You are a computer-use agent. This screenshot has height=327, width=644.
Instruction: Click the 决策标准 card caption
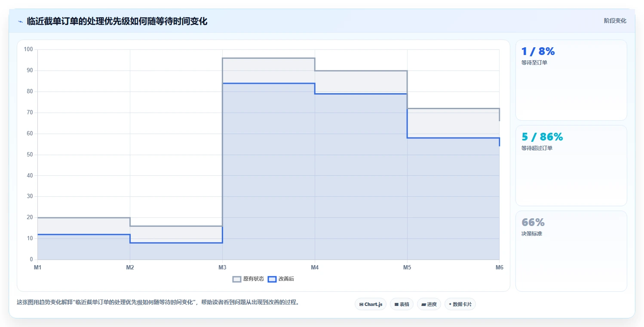(x=531, y=234)
